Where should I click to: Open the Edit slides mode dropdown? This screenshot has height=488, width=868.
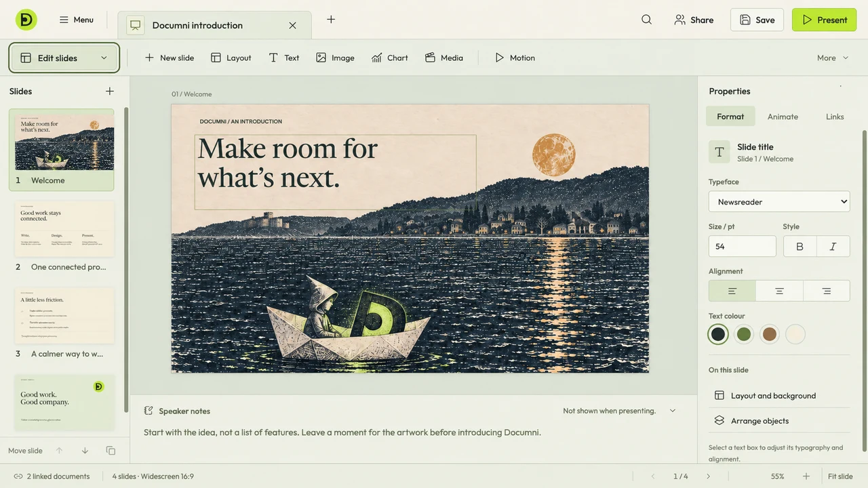(64, 58)
